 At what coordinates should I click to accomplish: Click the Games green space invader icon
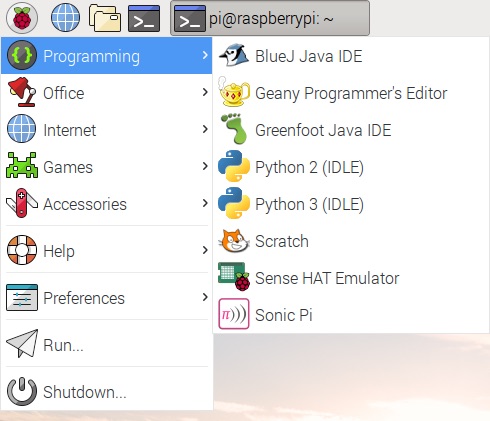point(22,165)
